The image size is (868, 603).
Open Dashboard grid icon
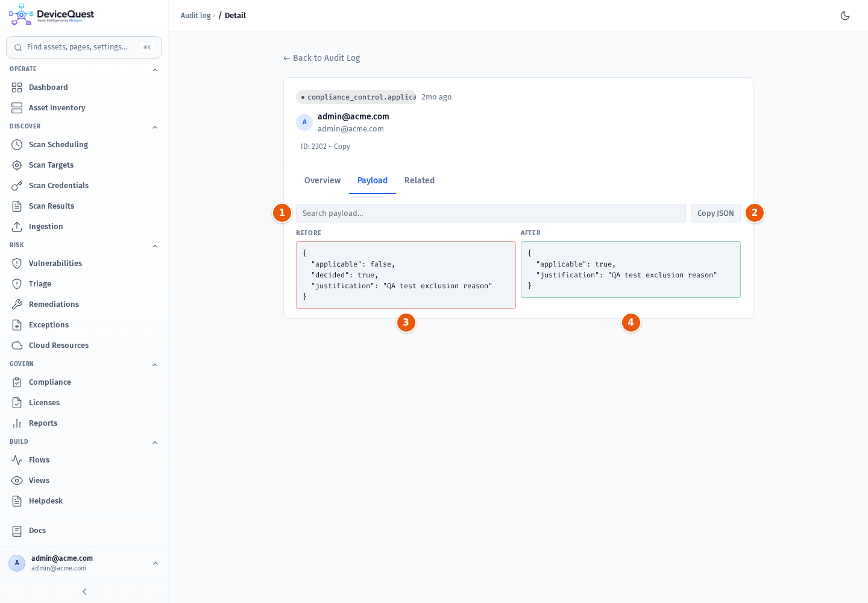(x=17, y=87)
